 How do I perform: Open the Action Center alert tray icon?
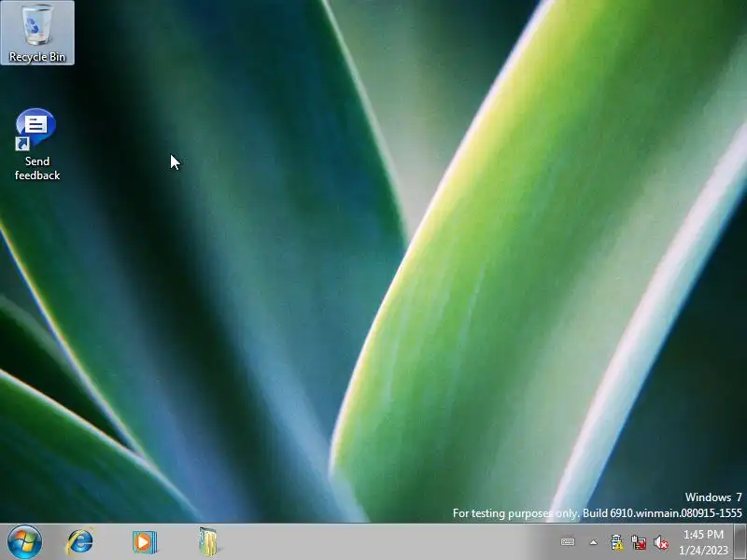coord(616,542)
